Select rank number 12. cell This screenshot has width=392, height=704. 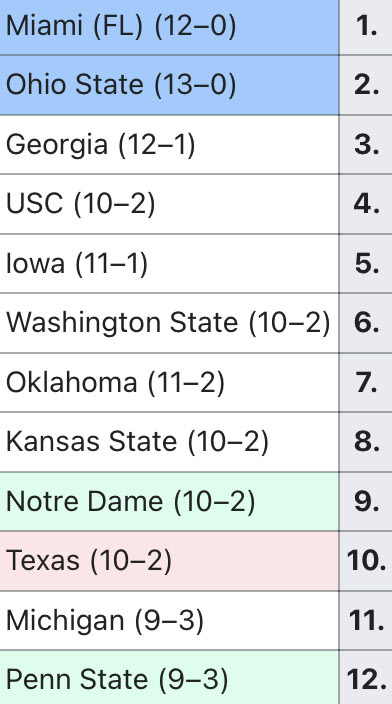pos(366,678)
